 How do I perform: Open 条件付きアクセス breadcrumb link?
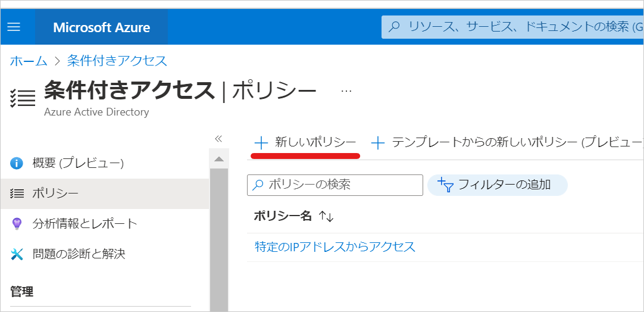point(117,61)
